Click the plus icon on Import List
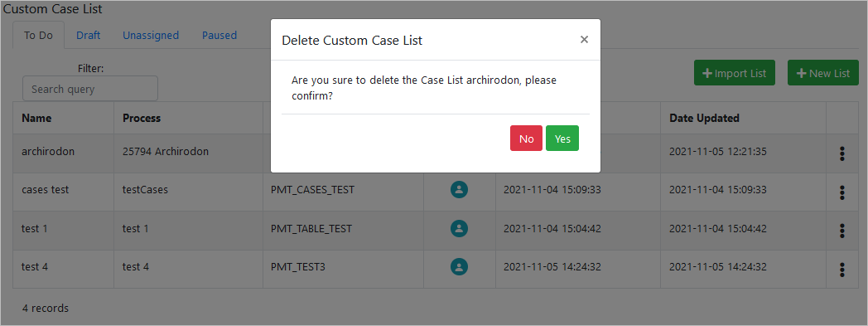The height and width of the screenshot is (326, 868). pos(707,73)
